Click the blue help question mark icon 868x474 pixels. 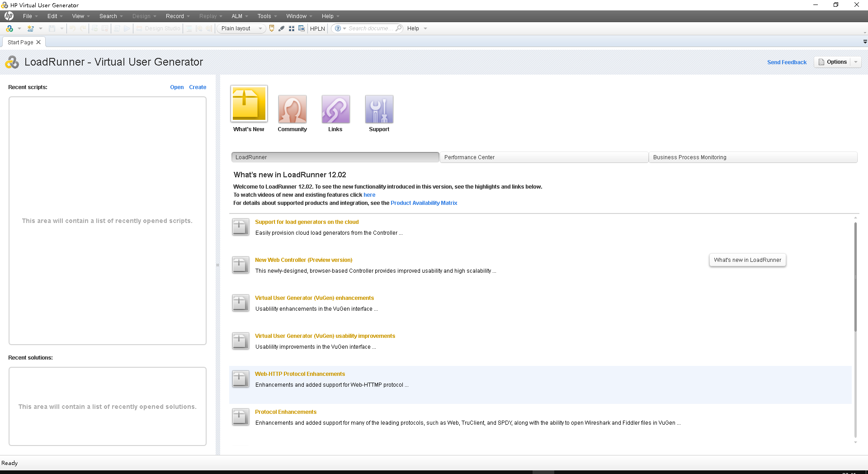click(338, 28)
